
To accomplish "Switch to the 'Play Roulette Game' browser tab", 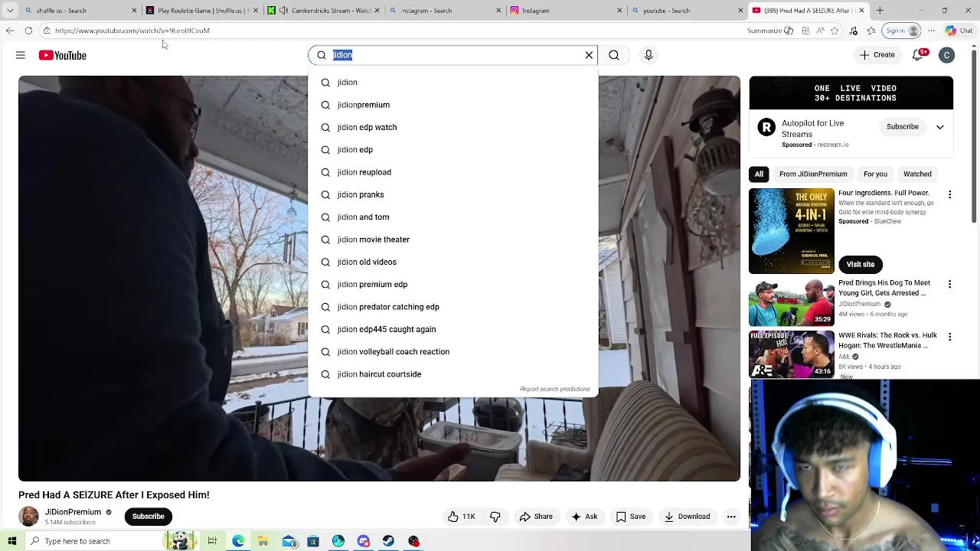I will point(199,11).
